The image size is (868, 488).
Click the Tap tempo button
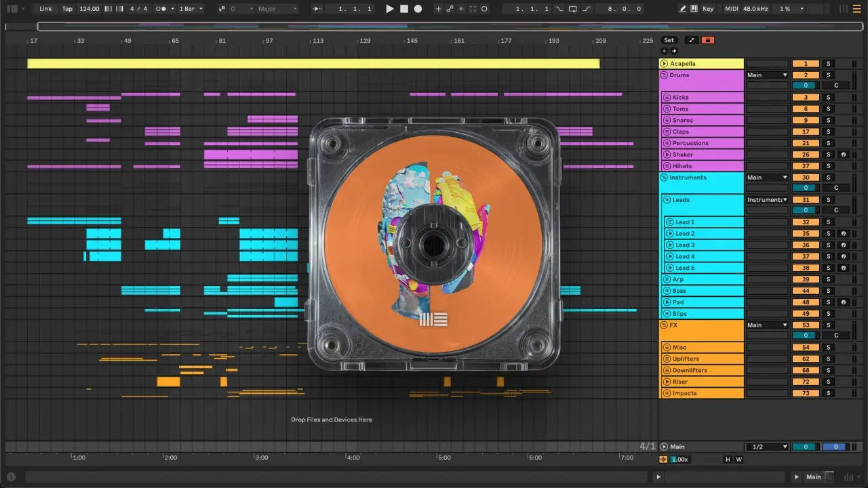67,9
